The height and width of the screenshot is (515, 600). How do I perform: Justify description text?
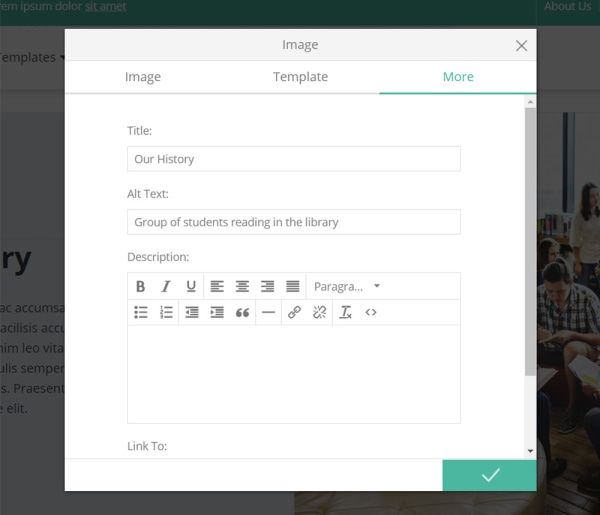point(293,286)
